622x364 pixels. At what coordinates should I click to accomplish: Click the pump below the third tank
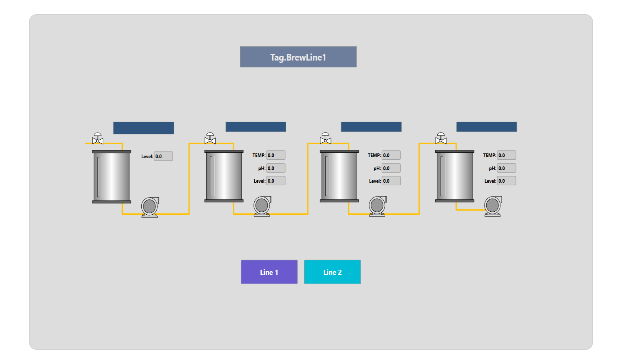[377, 206]
